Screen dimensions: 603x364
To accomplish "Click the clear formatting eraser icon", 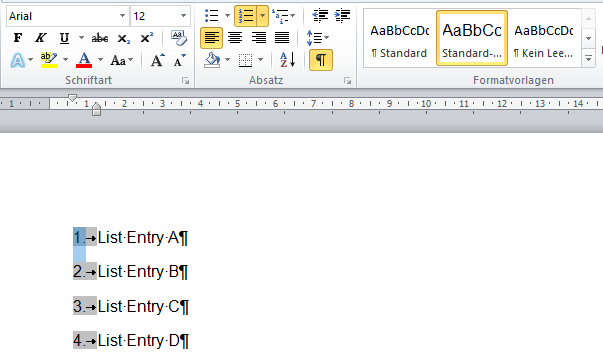I will point(178,38).
